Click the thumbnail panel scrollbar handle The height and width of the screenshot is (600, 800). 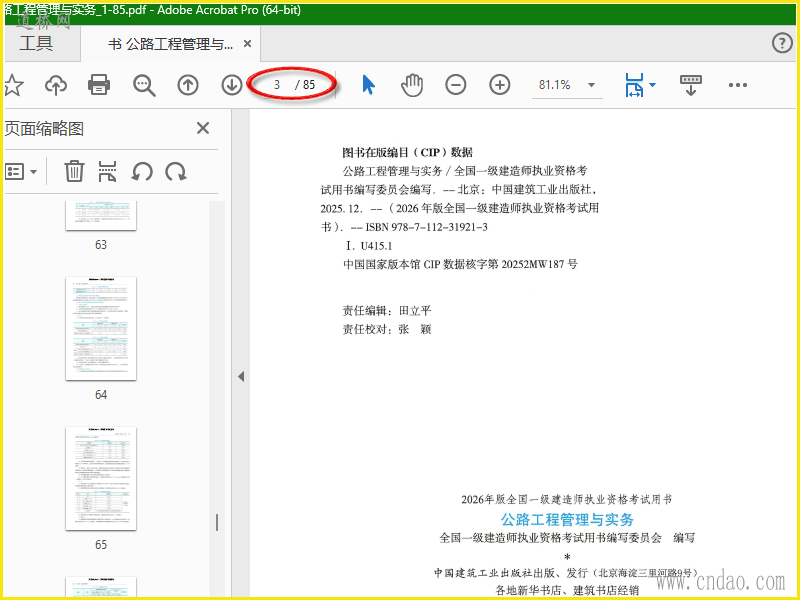coord(217,522)
